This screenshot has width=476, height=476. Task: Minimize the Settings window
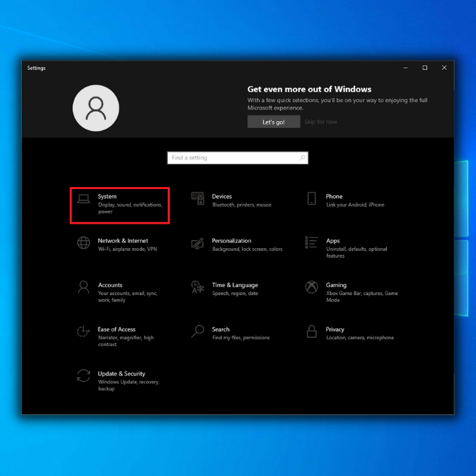pyautogui.click(x=405, y=68)
